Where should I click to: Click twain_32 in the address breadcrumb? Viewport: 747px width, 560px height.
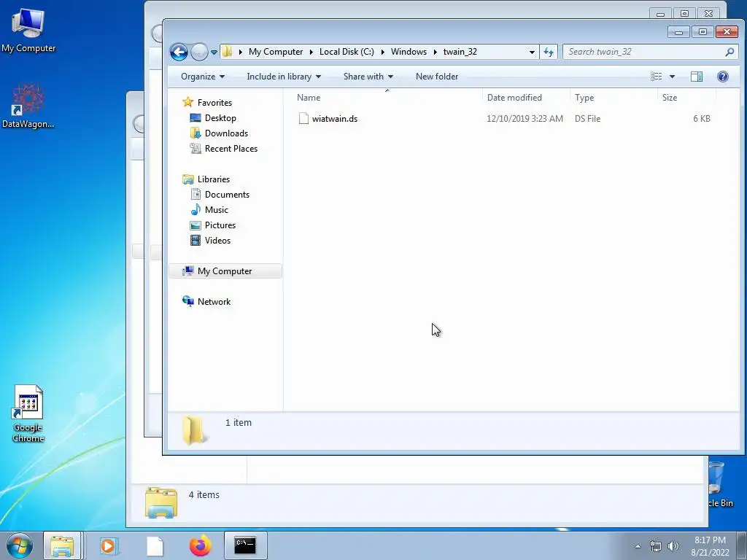pos(460,52)
